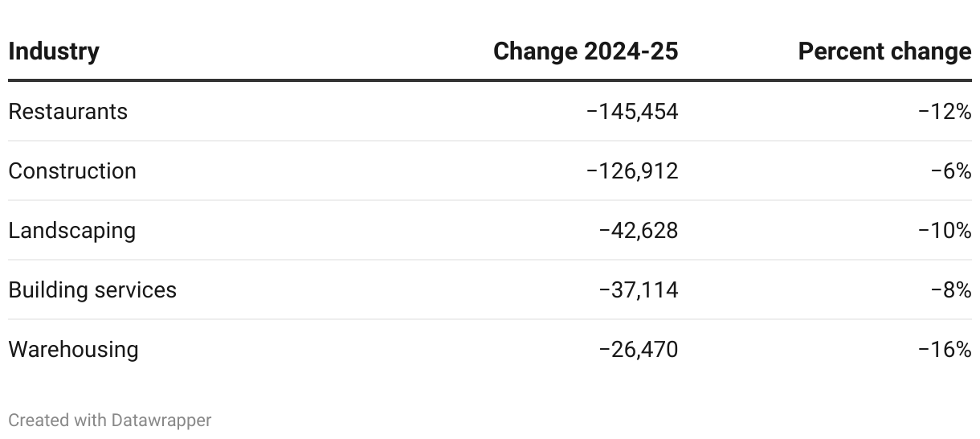Click the −26,470 change value
Image resolution: width=980 pixels, height=439 pixels.
click(x=639, y=350)
